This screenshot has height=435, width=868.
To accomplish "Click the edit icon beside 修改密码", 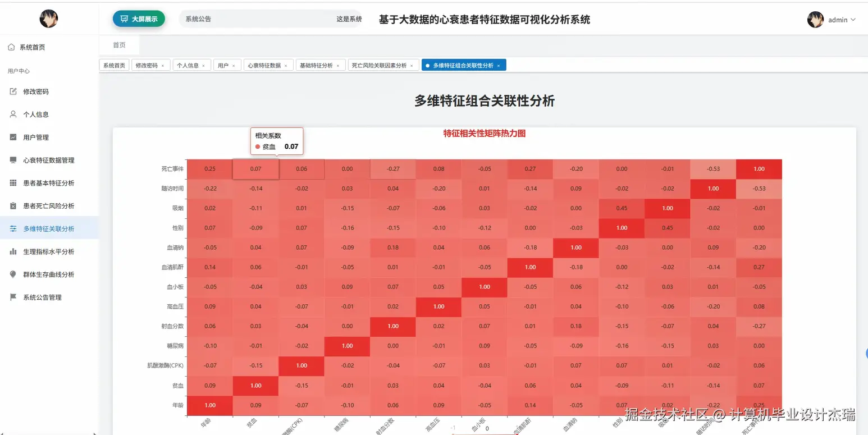I will tap(13, 91).
